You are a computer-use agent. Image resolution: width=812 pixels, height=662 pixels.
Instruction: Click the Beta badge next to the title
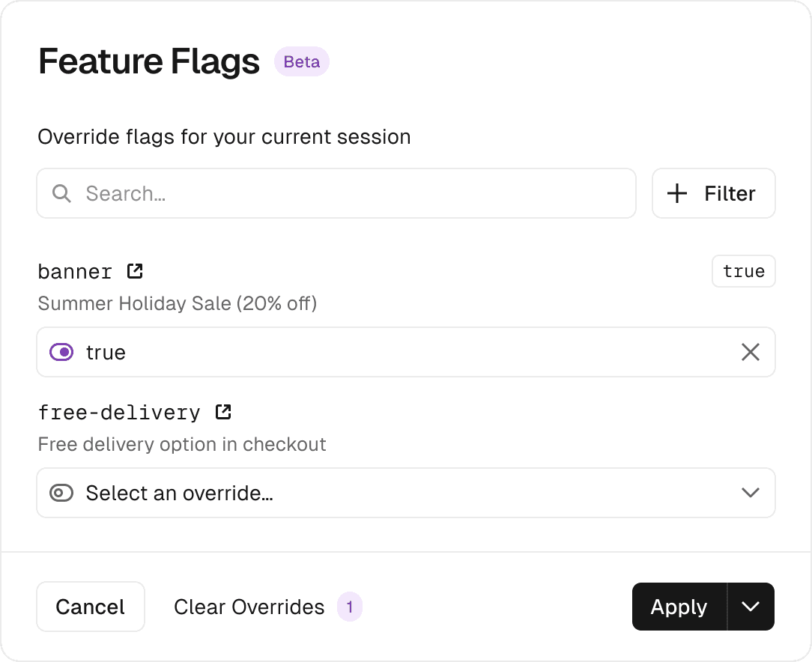coord(302,62)
